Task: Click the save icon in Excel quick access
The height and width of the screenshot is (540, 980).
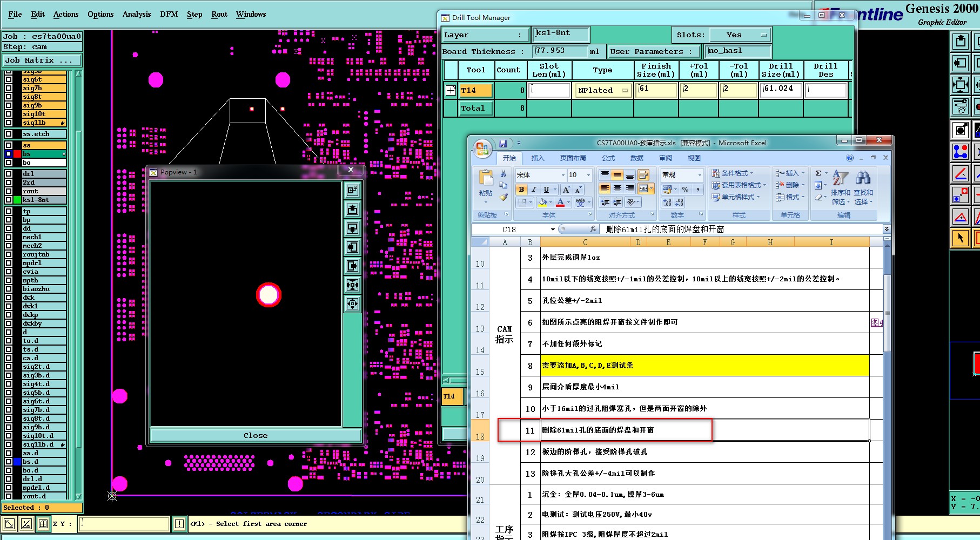Action: [503, 143]
